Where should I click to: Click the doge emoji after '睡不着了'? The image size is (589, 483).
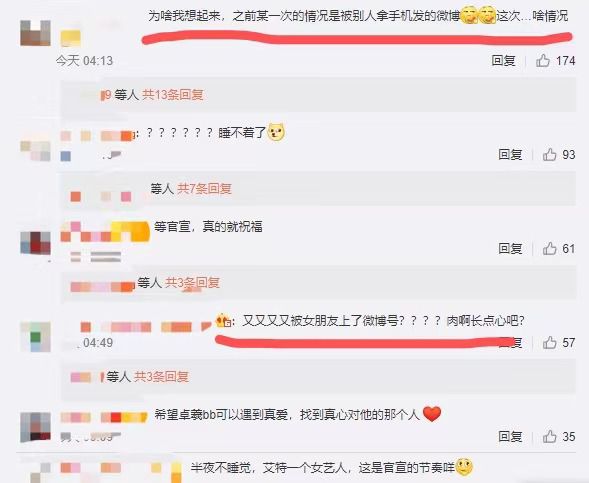tap(276, 132)
